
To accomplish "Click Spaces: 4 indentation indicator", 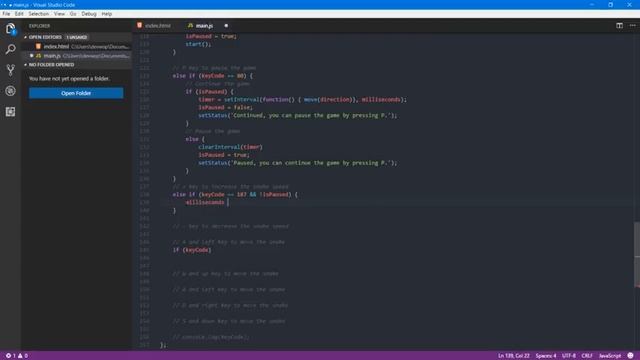I will tap(546, 356).
